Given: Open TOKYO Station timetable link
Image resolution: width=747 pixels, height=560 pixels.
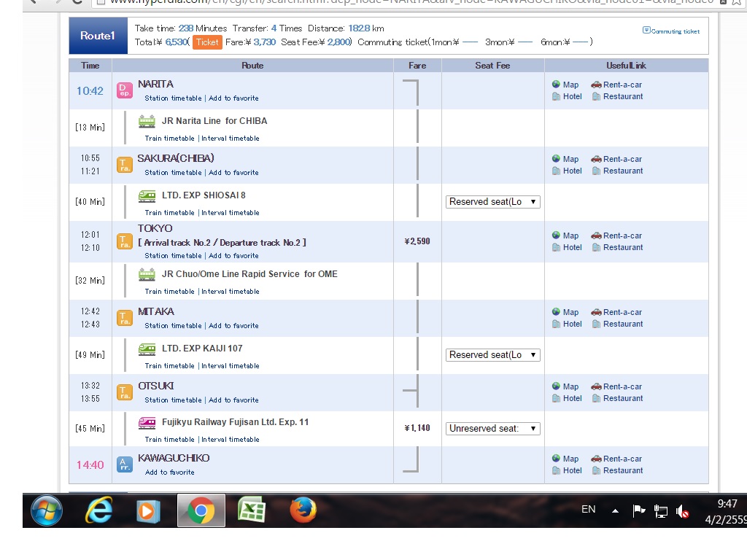Looking at the screenshot, I should [x=174, y=256].
